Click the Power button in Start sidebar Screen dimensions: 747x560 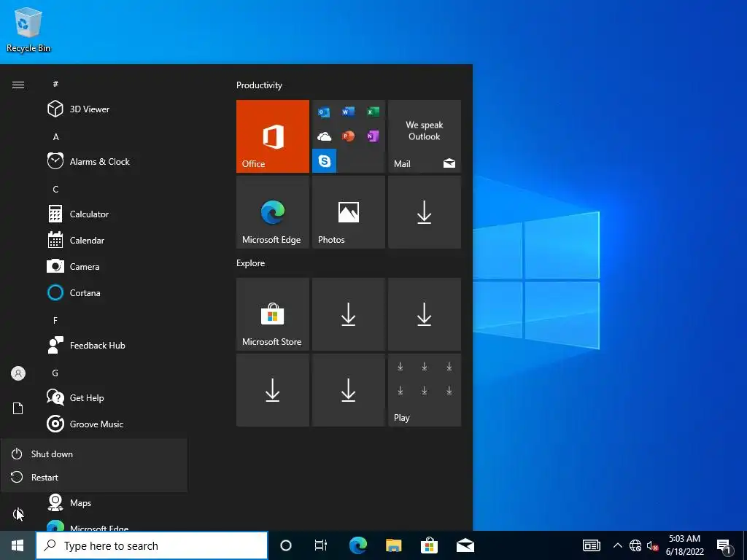pos(18,514)
